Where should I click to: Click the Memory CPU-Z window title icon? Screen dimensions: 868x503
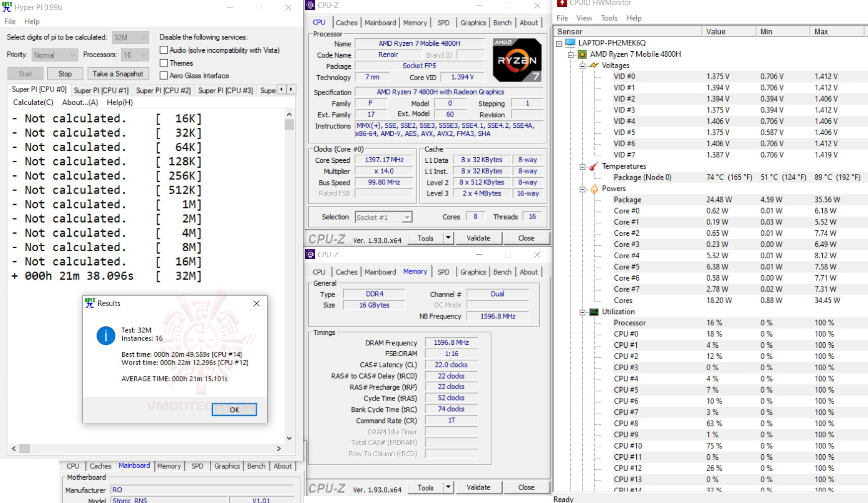click(x=310, y=254)
